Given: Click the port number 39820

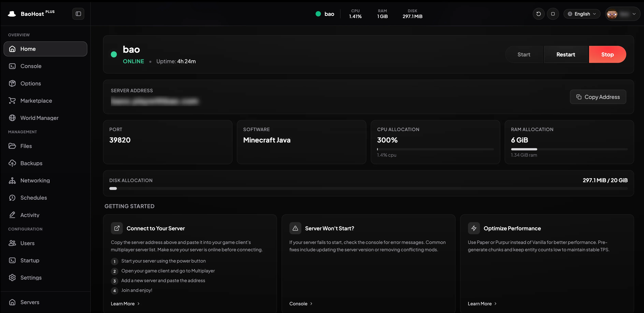Looking at the screenshot, I should (120, 140).
